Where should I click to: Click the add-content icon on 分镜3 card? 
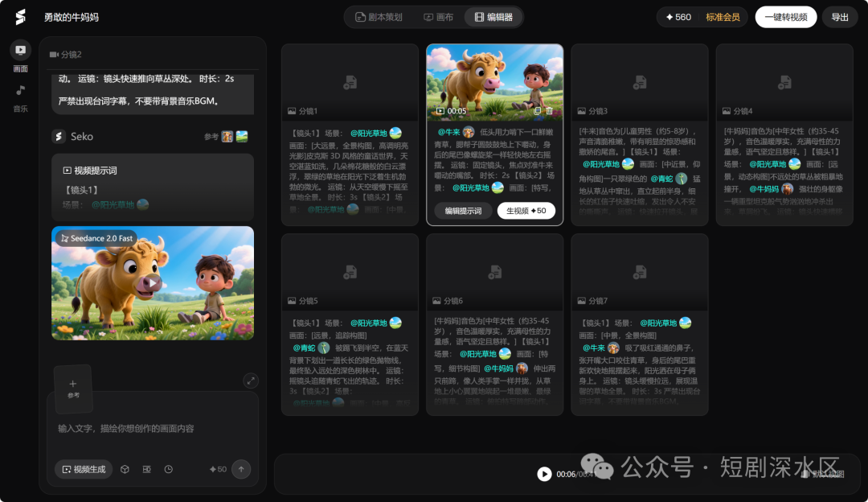tap(640, 82)
